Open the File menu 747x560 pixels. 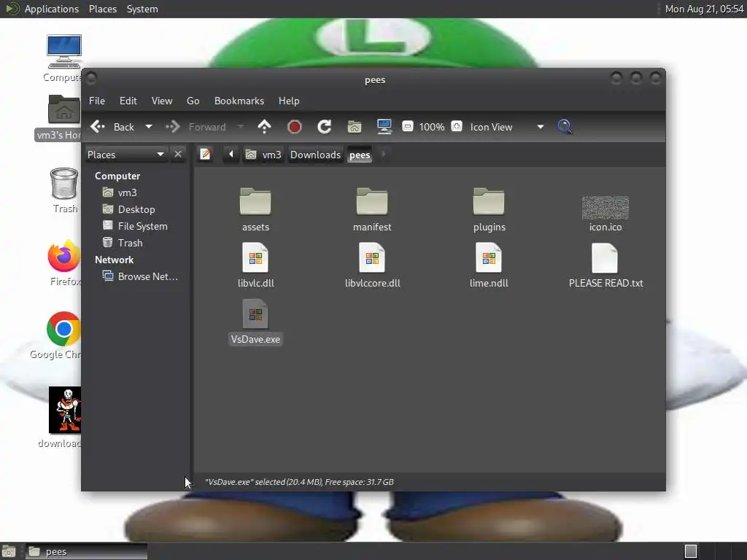(97, 101)
